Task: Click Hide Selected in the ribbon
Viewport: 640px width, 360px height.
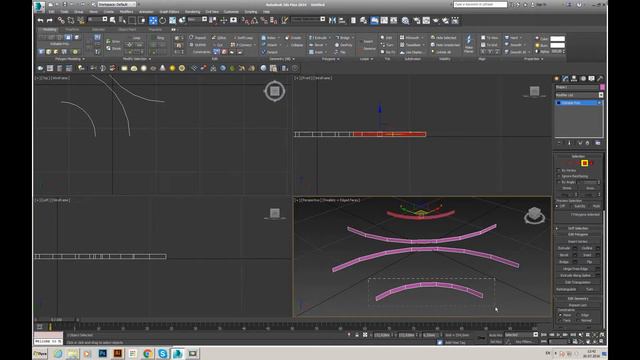Action: [444, 38]
